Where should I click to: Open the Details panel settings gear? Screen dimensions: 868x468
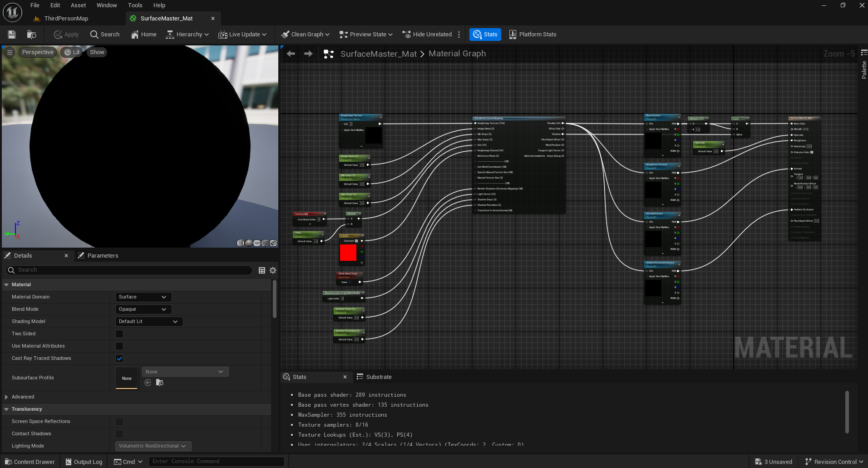coord(273,270)
